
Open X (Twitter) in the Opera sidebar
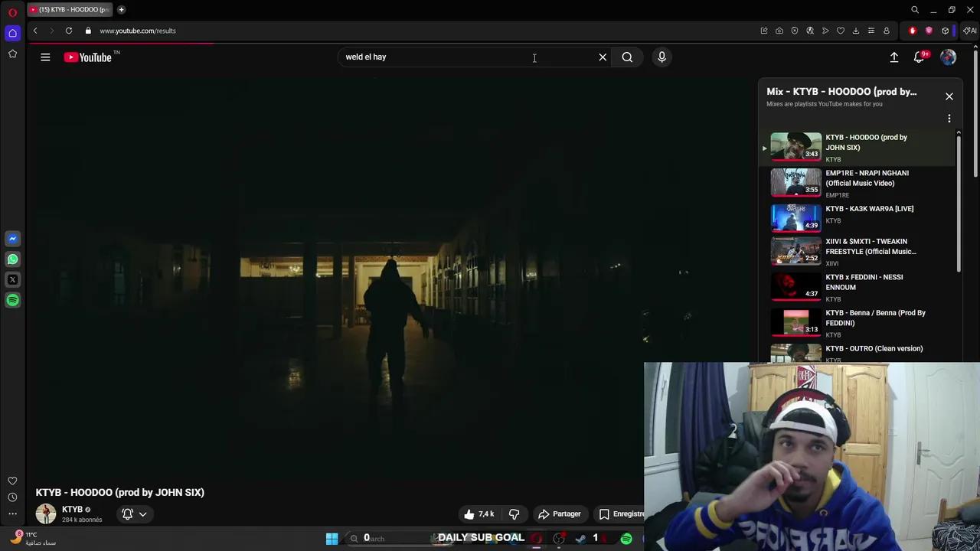pos(12,280)
